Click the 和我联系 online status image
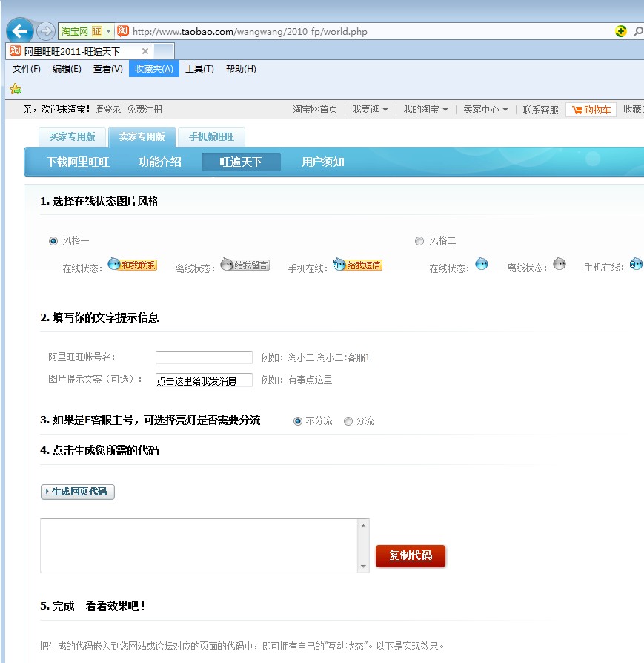Image resolution: width=644 pixels, height=663 pixels. click(133, 265)
